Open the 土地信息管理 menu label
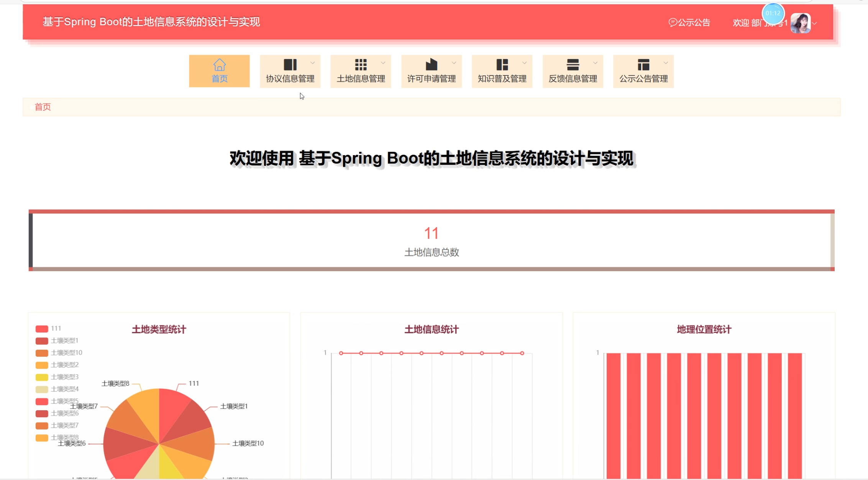868x480 pixels. pos(361,79)
